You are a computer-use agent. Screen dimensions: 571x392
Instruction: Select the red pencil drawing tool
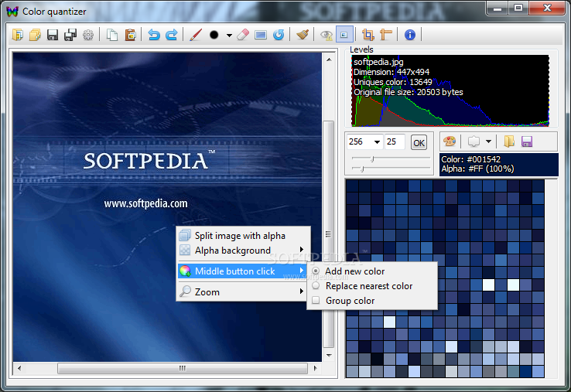196,35
